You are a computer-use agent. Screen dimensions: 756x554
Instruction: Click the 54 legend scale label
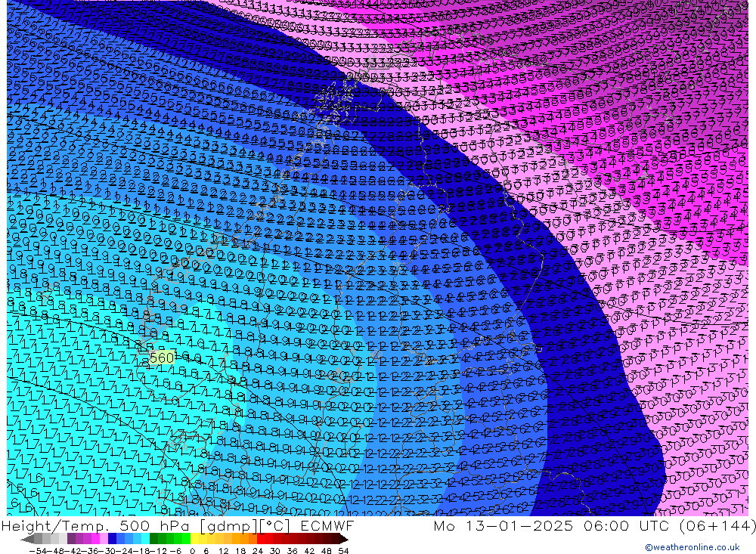click(343, 551)
